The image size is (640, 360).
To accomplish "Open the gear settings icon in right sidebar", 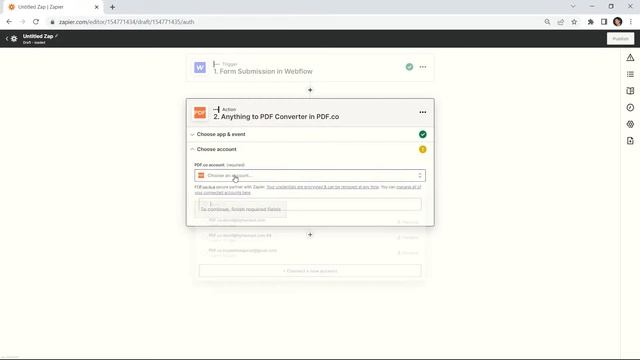I will coord(630,124).
